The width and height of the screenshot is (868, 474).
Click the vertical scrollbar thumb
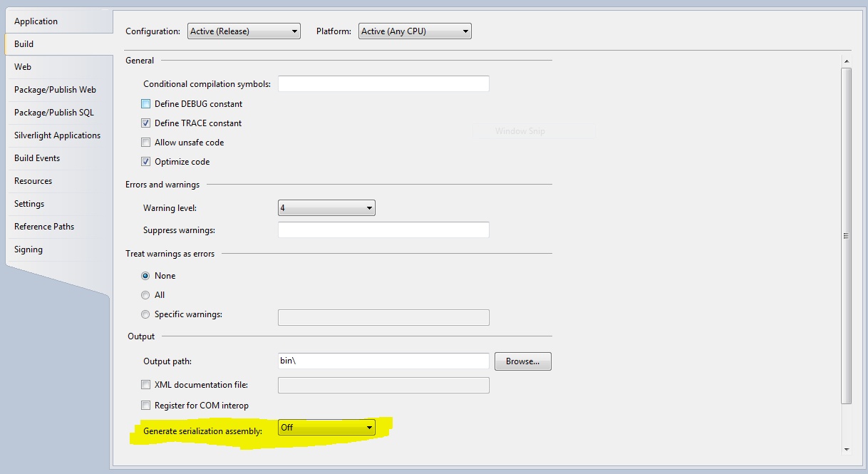pyautogui.click(x=847, y=235)
